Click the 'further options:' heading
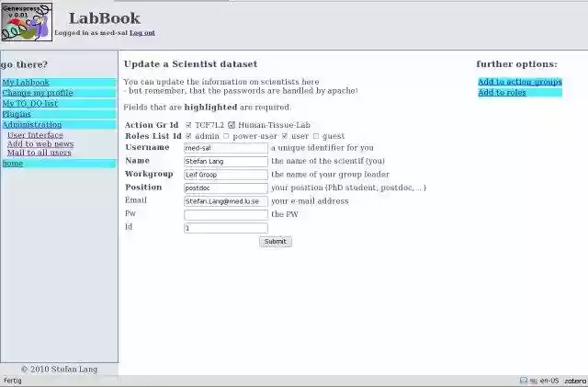Screen dimensions: 588x387 click(516, 64)
